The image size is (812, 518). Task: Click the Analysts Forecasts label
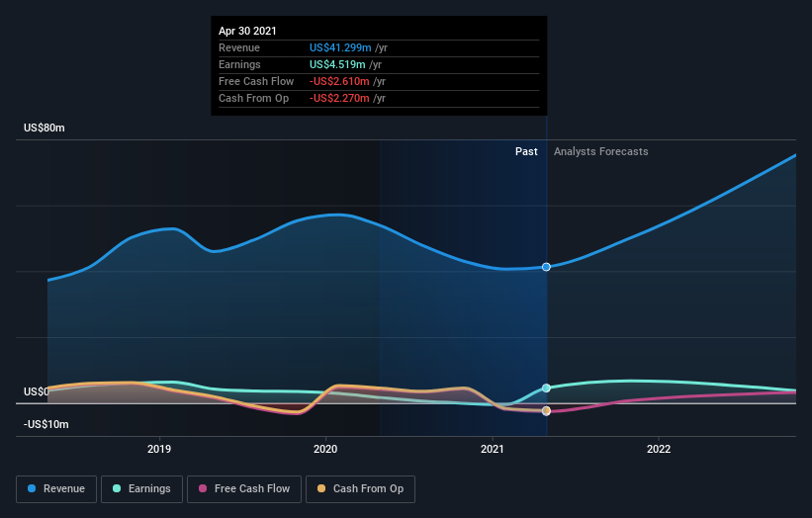[x=600, y=151]
